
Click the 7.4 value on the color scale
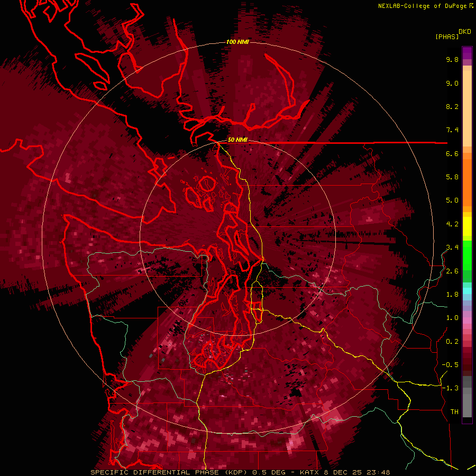[452, 130]
